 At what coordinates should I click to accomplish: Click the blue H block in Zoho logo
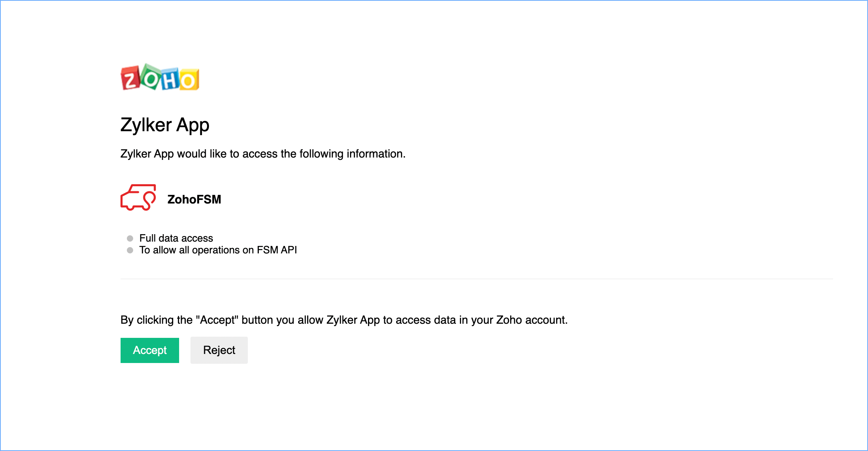point(170,81)
